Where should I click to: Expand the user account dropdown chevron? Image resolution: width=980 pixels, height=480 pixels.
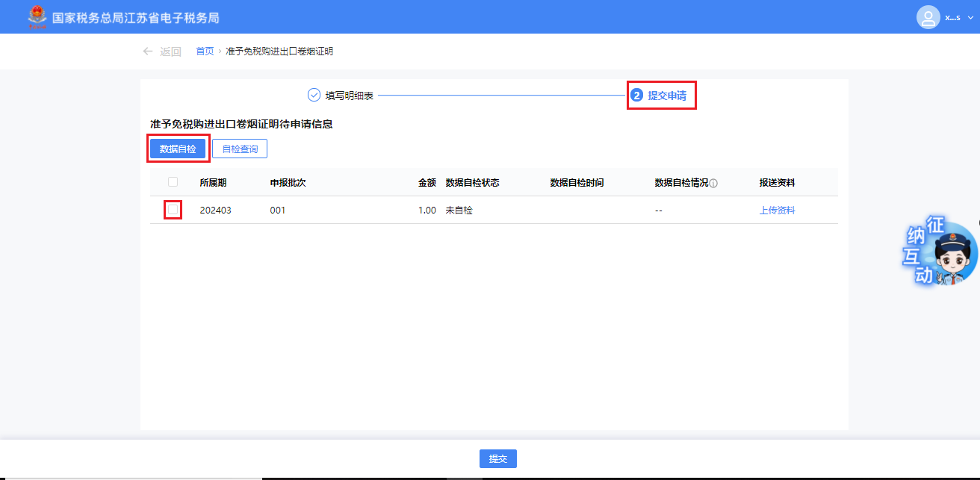tap(970, 17)
